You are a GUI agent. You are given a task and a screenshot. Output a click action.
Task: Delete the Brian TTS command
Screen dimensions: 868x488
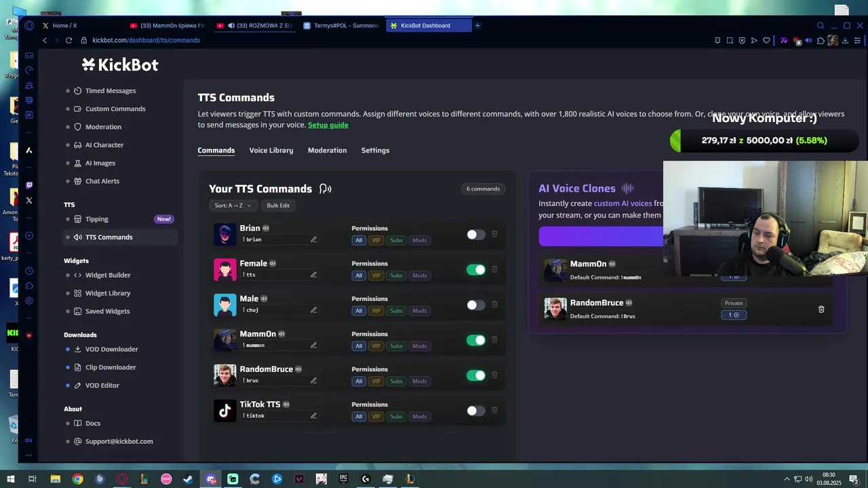(x=494, y=234)
